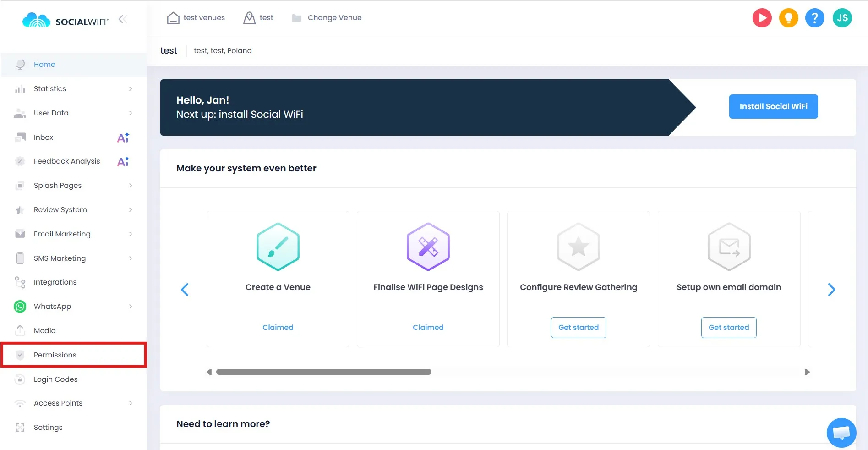Click the Finalise WiFi Page Designs icon
Screen dimensions: 868x450
(x=428, y=247)
